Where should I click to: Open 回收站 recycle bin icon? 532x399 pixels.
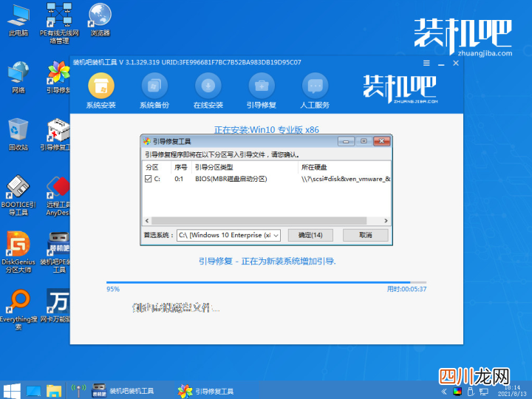pos(18,134)
